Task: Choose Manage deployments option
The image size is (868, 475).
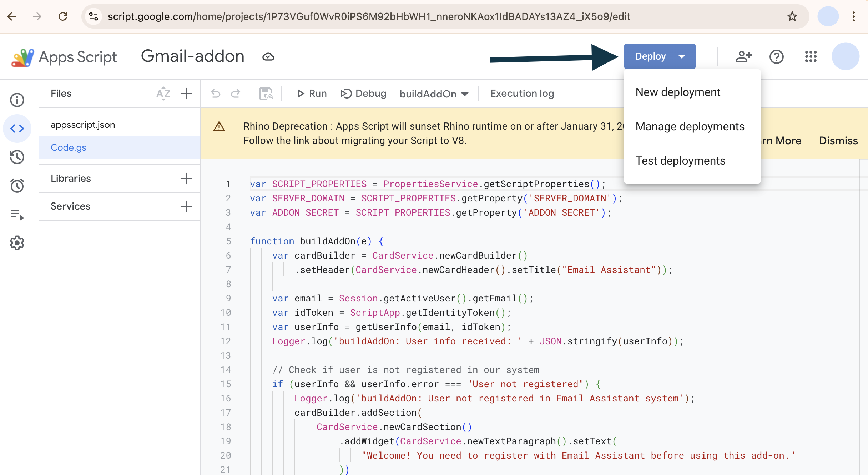Action: tap(690, 126)
